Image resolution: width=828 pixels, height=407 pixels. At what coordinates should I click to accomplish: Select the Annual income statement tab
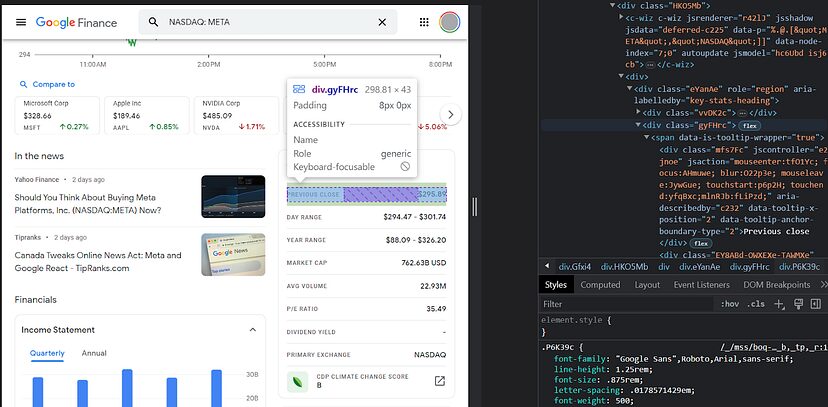94,353
